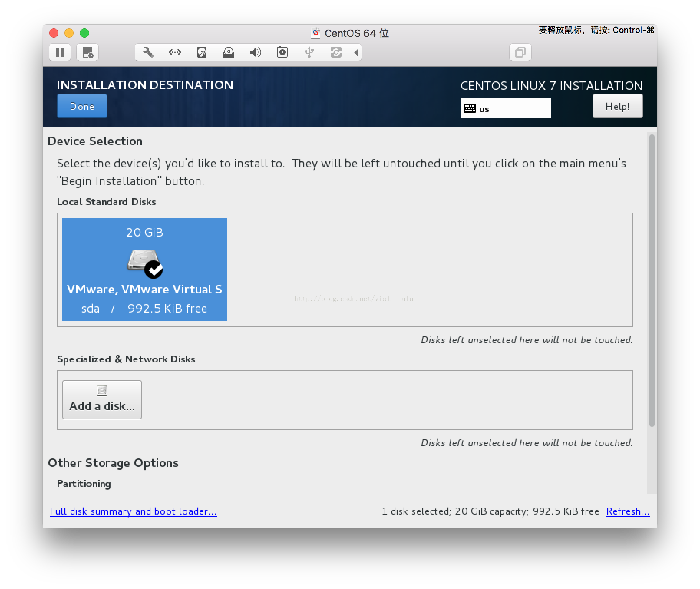Click the 'Other Storage Options' heading

(x=113, y=463)
